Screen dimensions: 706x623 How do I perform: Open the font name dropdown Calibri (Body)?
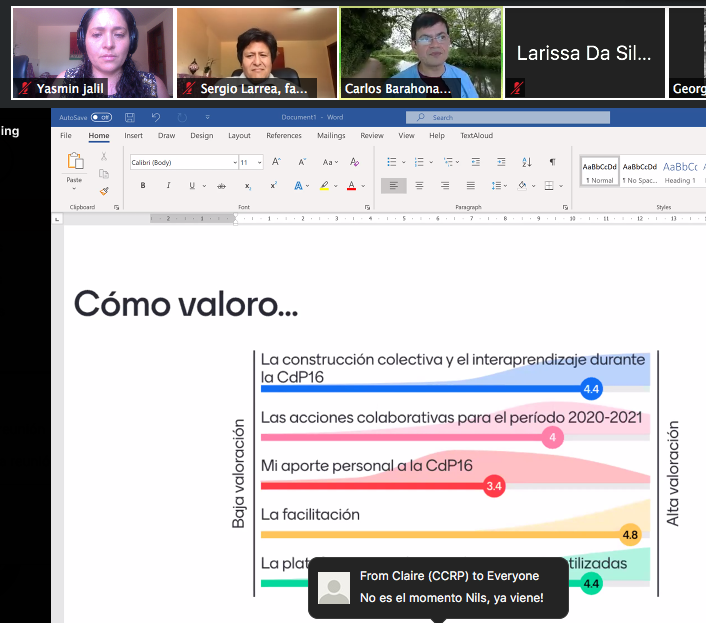point(182,162)
